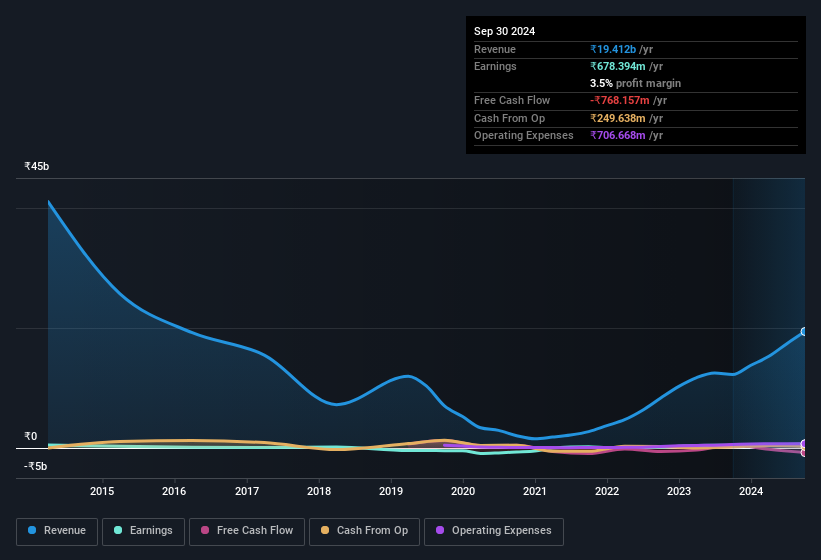Click the ₹706.668m operating expenses value

pos(617,135)
